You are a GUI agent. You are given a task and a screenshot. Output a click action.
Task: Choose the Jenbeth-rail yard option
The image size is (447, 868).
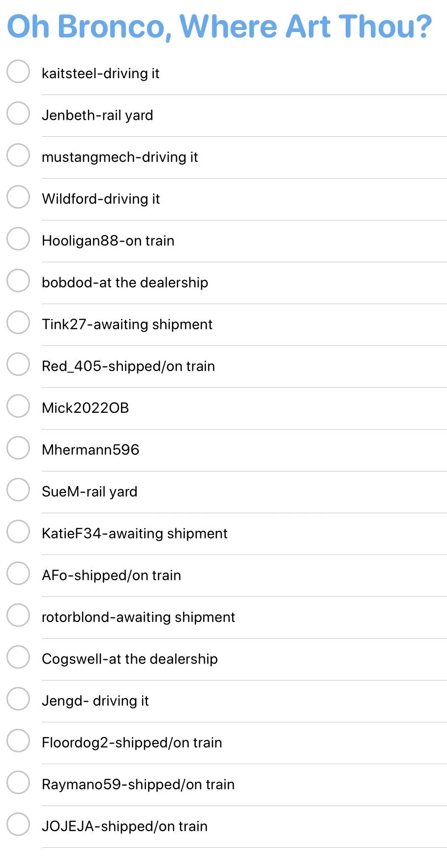18,113
